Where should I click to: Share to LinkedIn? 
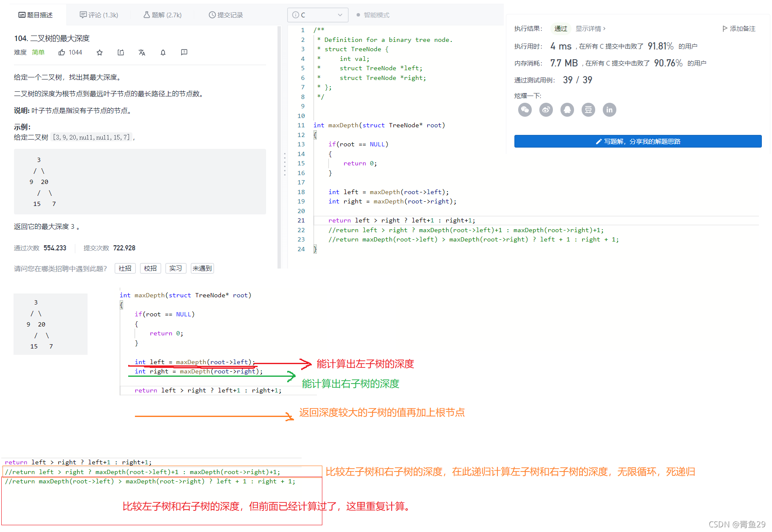[609, 110]
